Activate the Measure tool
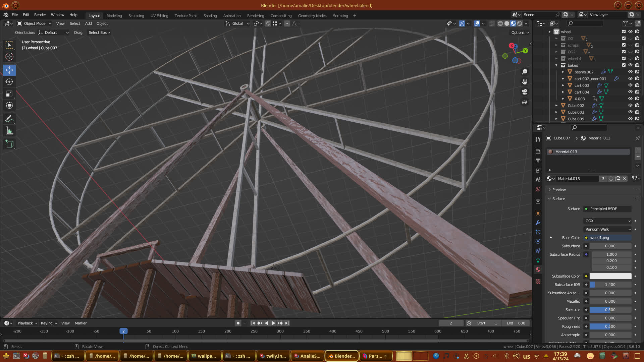The height and width of the screenshot is (362, 644). coord(9,131)
